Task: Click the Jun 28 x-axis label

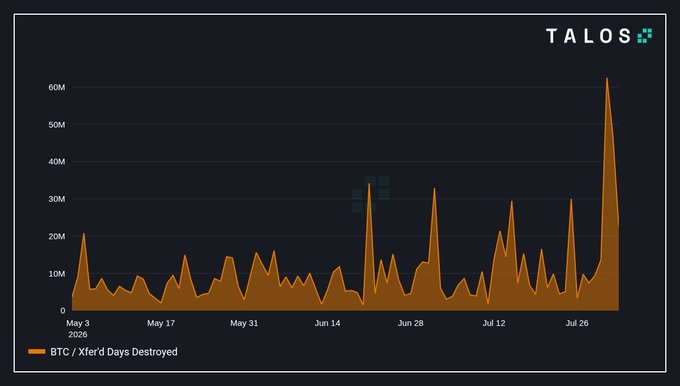Action: pyautogui.click(x=411, y=323)
